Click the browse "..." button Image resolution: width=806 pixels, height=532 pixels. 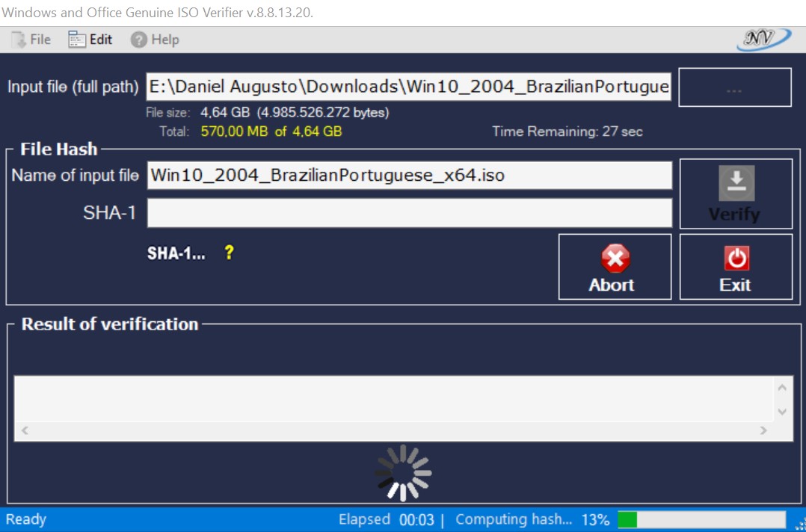(735, 87)
